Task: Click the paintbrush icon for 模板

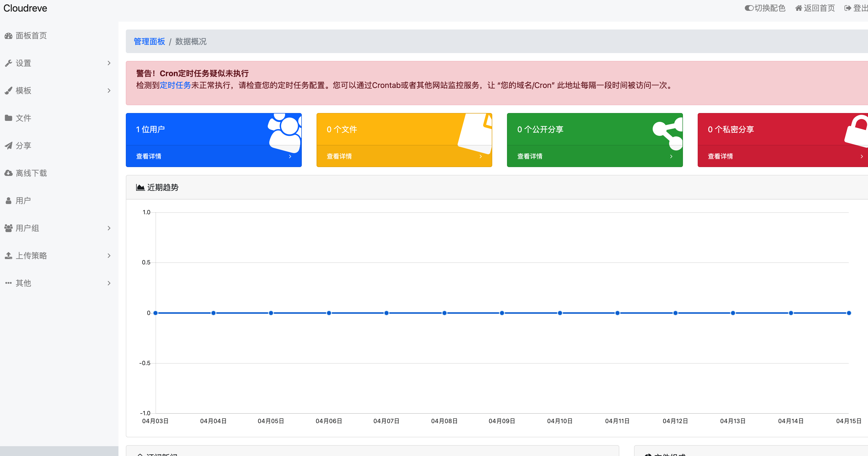Action: [x=8, y=91]
